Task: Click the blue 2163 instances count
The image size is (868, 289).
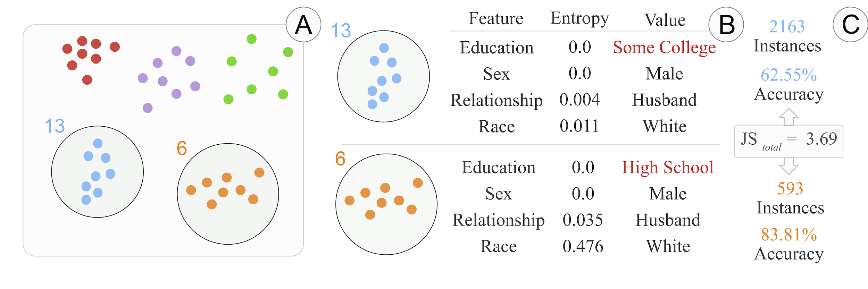Action: click(787, 27)
